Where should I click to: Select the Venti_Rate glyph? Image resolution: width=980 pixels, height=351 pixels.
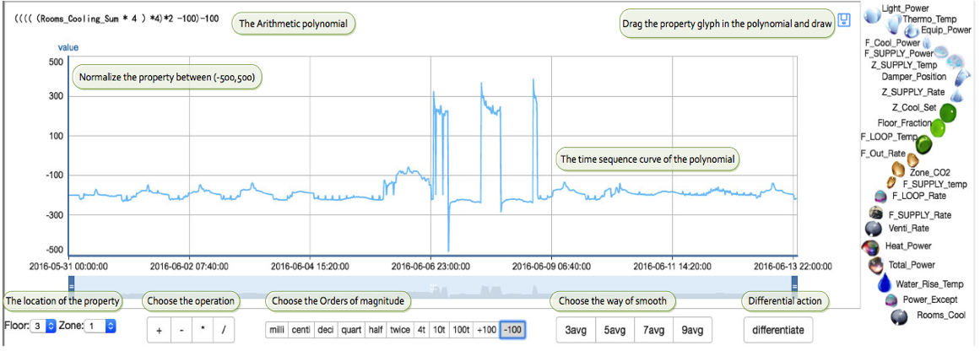(874, 228)
